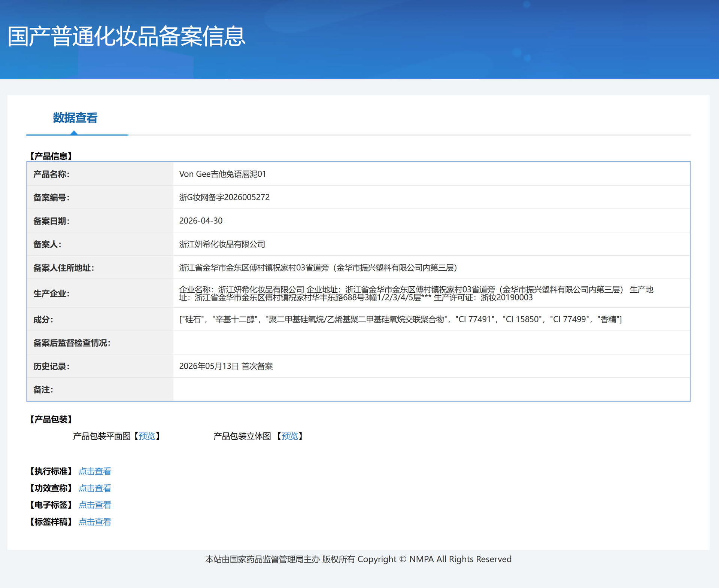The height and width of the screenshot is (588, 719).
Task: Select filer name 浙江妍希化妆品有限公司
Action: (x=222, y=244)
